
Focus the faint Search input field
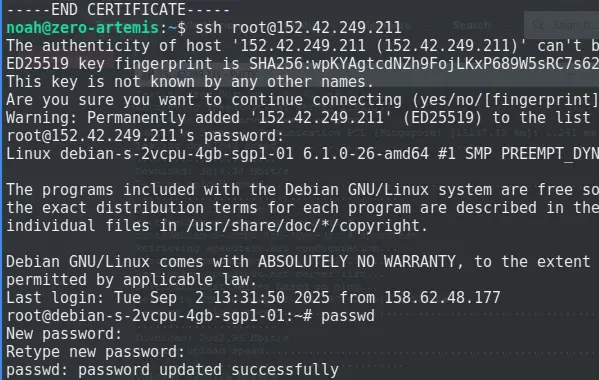coord(562,25)
